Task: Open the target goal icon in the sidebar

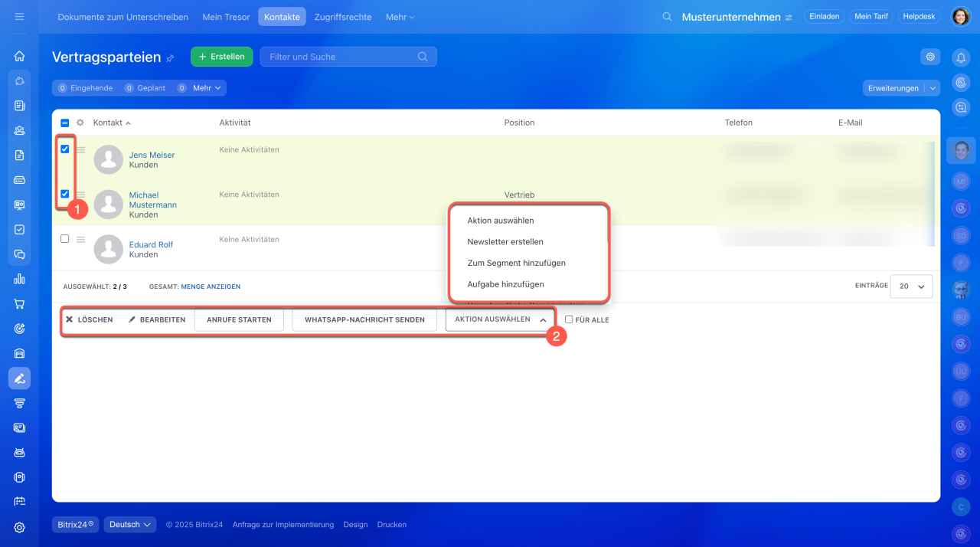Action: coord(19,329)
